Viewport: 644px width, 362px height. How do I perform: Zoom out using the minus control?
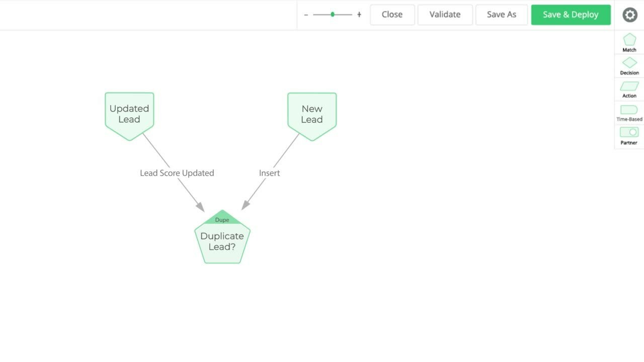(x=306, y=15)
